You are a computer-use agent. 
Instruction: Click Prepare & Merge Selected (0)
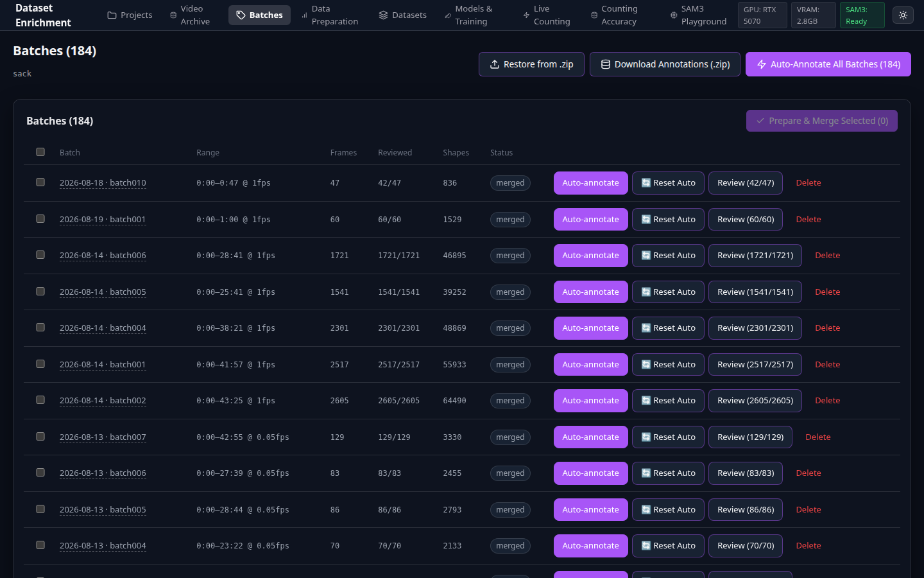(x=822, y=121)
